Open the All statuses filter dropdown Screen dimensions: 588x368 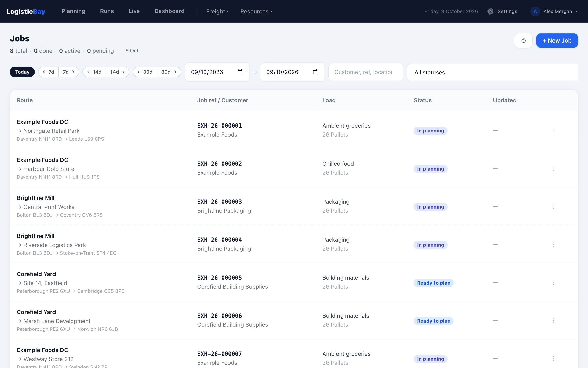click(x=492, y=72)
